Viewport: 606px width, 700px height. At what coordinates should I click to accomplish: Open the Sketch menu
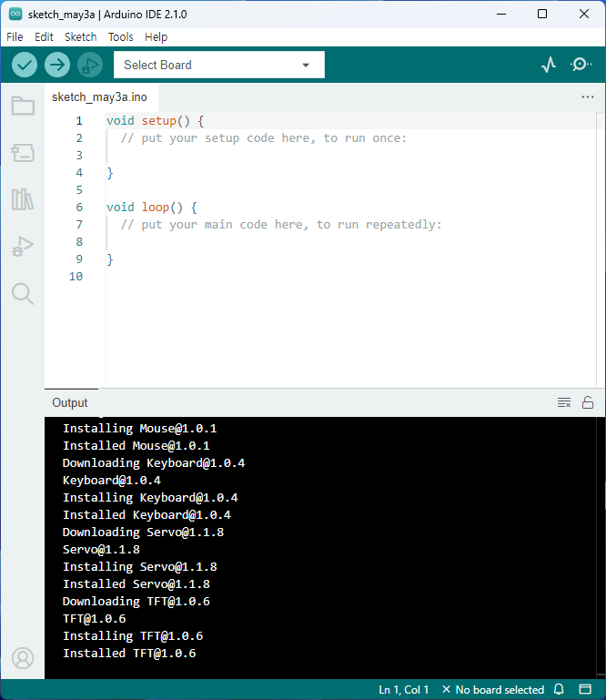[x=80, y=37]
